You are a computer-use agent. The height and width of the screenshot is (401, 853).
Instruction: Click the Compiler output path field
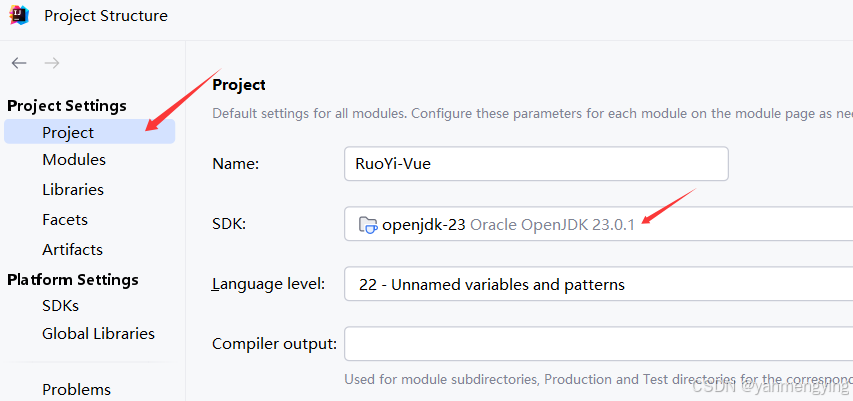coord(598,343)
